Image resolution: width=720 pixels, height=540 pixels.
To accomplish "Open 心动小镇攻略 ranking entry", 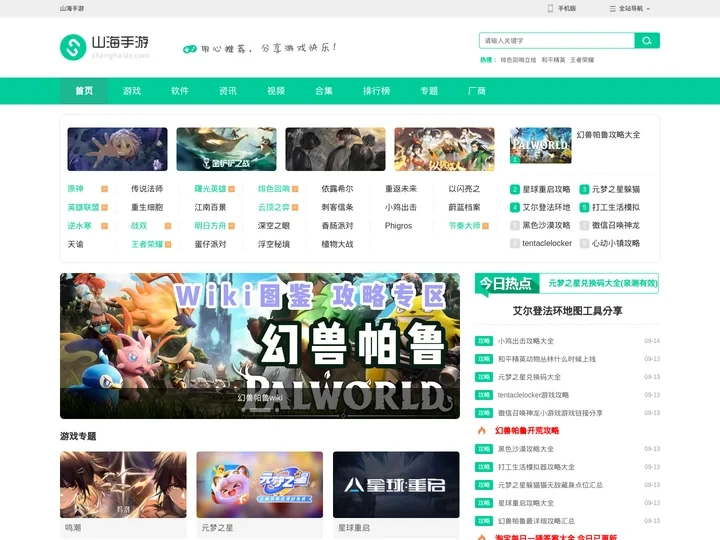I will [616, 243].
